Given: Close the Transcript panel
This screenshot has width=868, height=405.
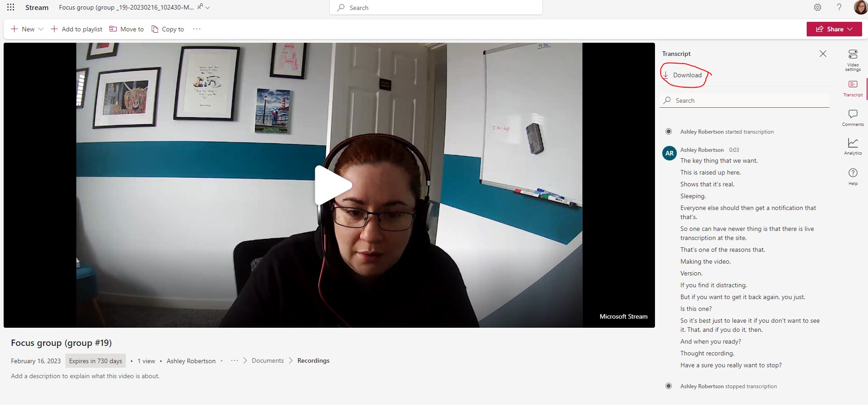Looking at the screenshot, I should 823,54.
